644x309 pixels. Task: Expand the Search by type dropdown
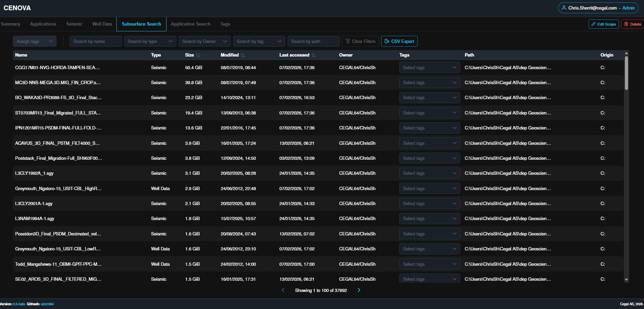coord(150,41)
